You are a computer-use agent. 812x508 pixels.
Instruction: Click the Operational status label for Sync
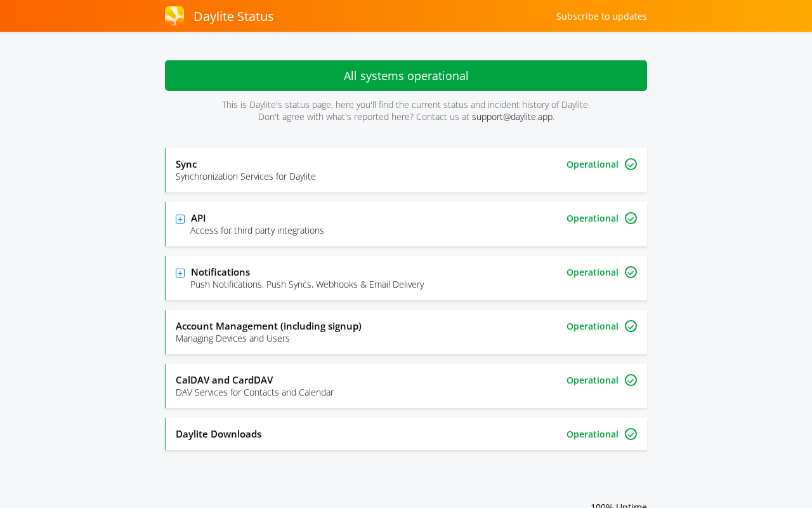(x=592, y=164)
